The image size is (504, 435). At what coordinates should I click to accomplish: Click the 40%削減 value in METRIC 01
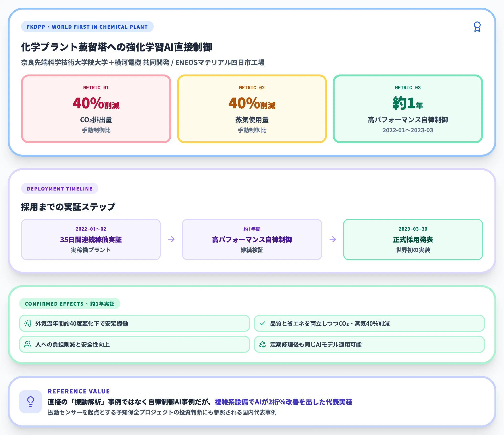click(x=96, y=103)
